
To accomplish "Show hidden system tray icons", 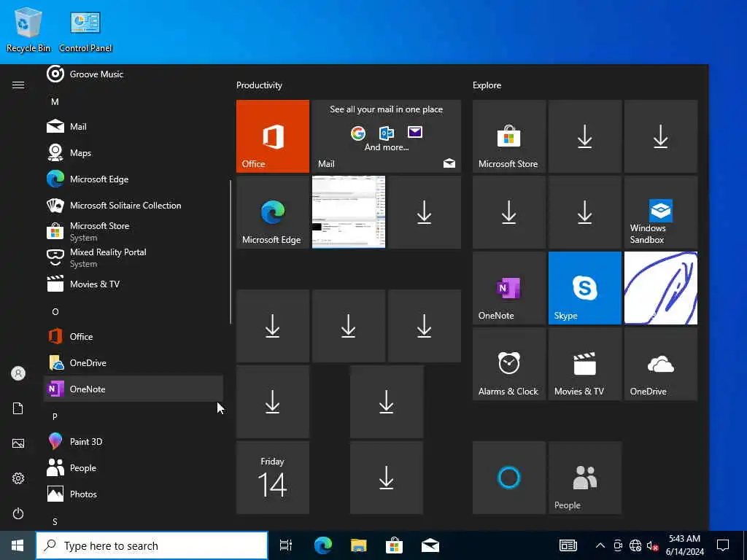I will (x=600, y=545).
